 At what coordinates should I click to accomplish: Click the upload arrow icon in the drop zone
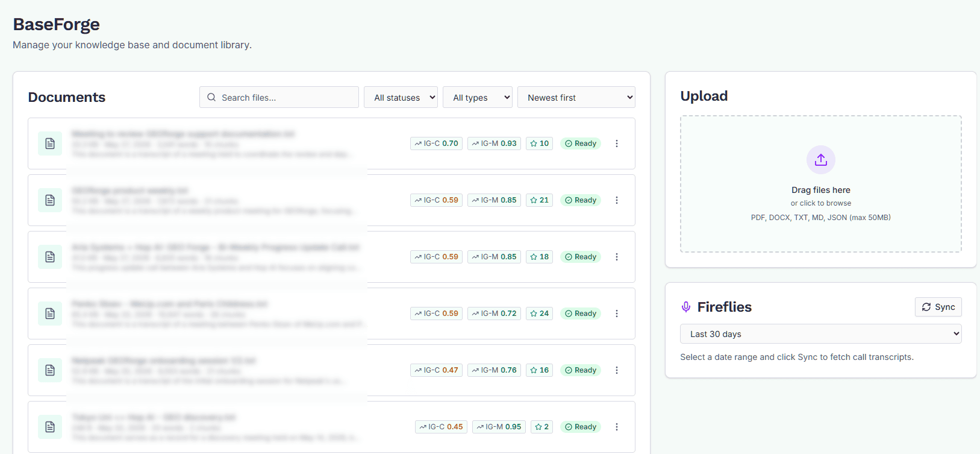point(820,160)
